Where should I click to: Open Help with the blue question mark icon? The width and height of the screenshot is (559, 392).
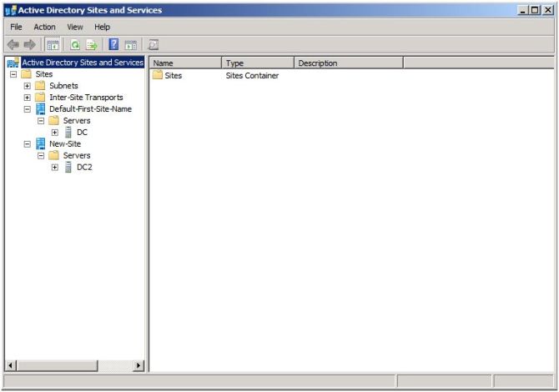[x=113, y=44]
